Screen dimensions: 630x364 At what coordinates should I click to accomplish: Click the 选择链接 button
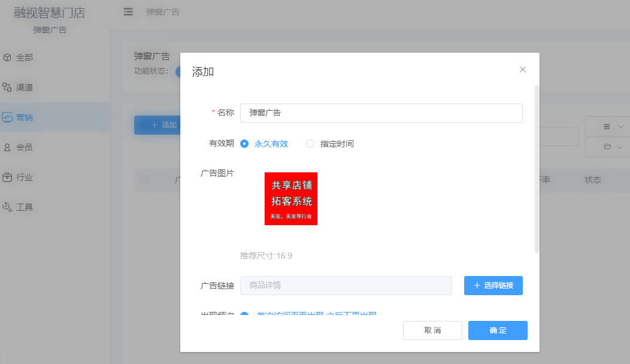coord(493,285)
